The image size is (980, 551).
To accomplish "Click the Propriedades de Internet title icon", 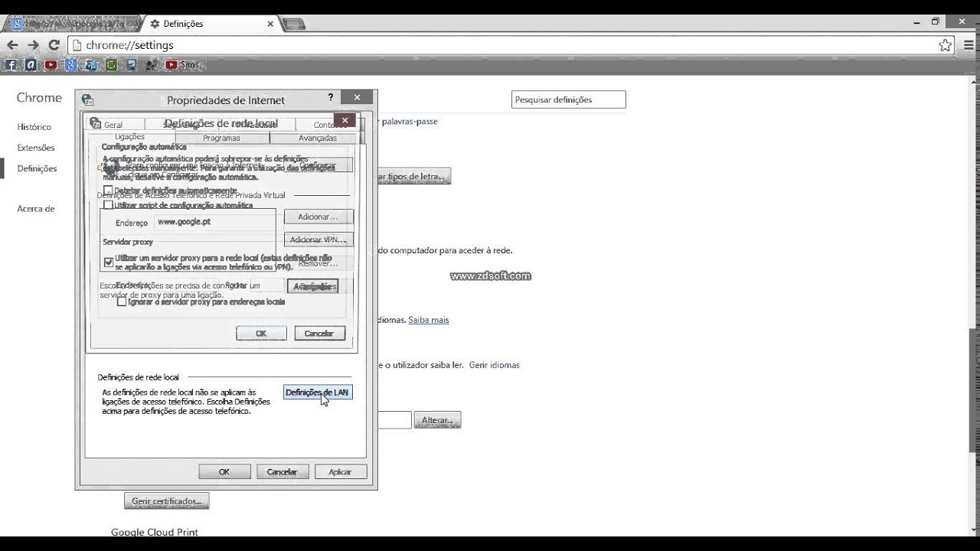I will tap(87, 99).
